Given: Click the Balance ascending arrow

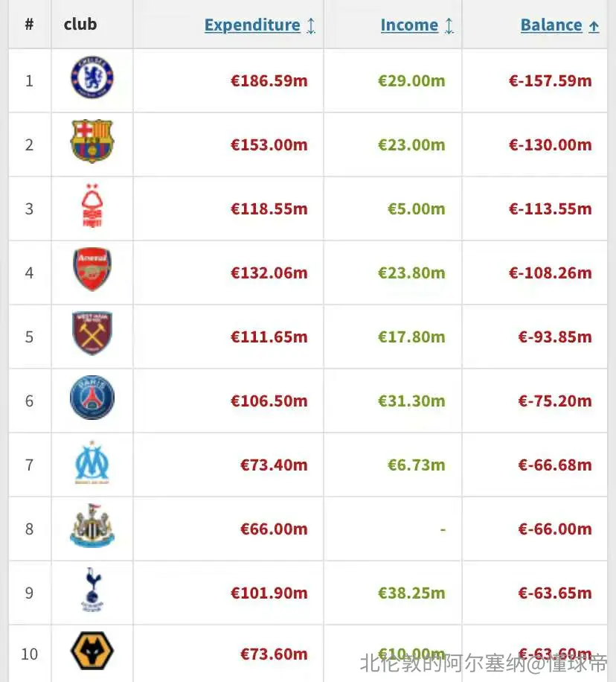Looking at the screenshot, I should pyautogui.click(x=594, y=27).
